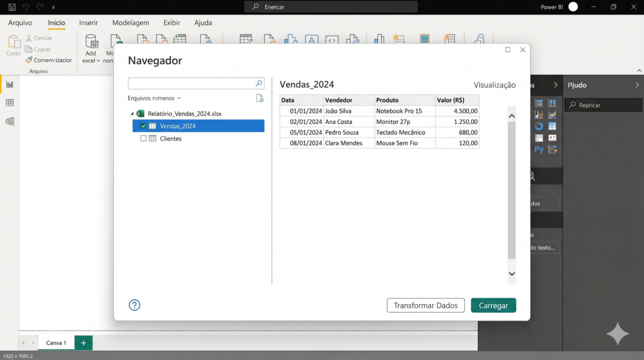Switch to the Início ribbon tab
644x360 pixels.
(x=56, y=23)
